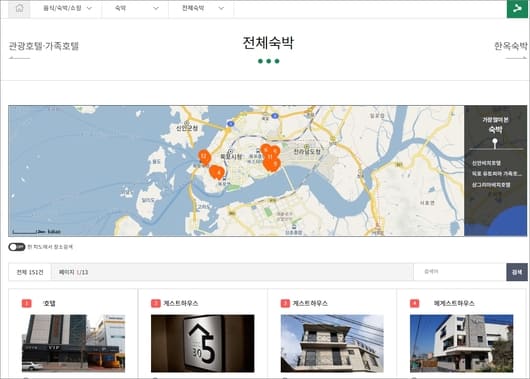The width and height of the screenshot is (530, 379).
Task: Open first popular lodging link in dark panel
Action: (x=486, y=163)
